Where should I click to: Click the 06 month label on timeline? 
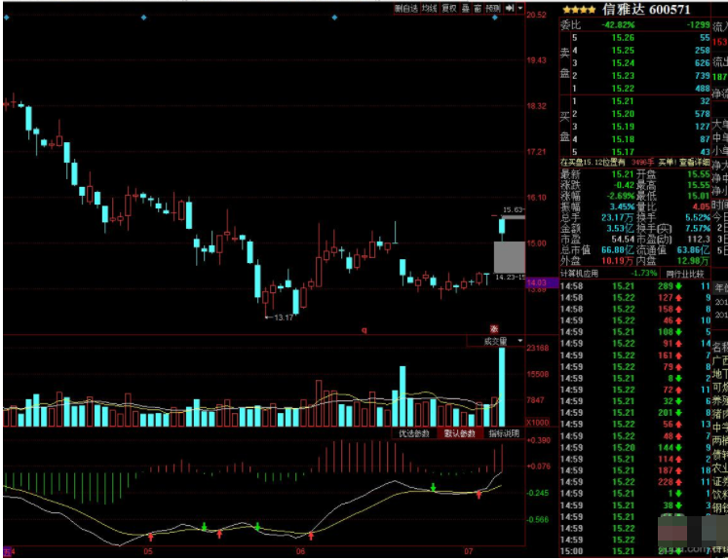(301, 551)
